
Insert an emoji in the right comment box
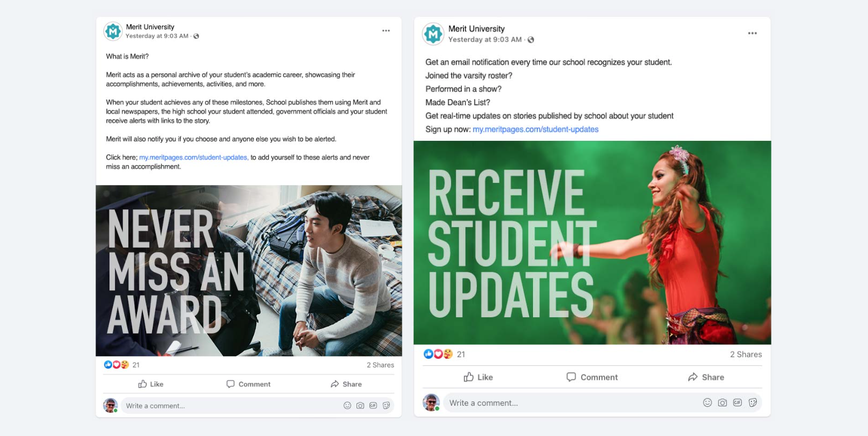707,403
